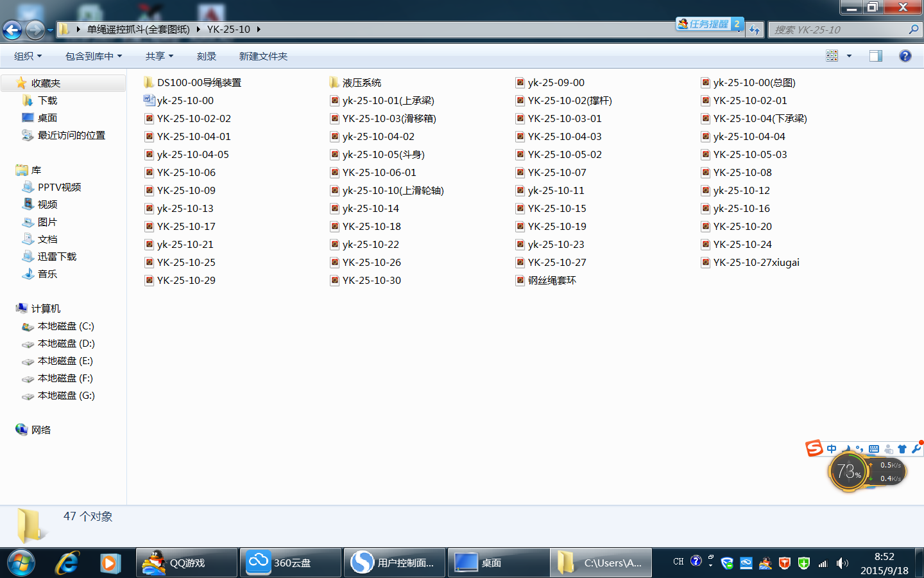Click 单绳遥控抓斗(全套图纸) in the address bar

(x=139, y=29)
